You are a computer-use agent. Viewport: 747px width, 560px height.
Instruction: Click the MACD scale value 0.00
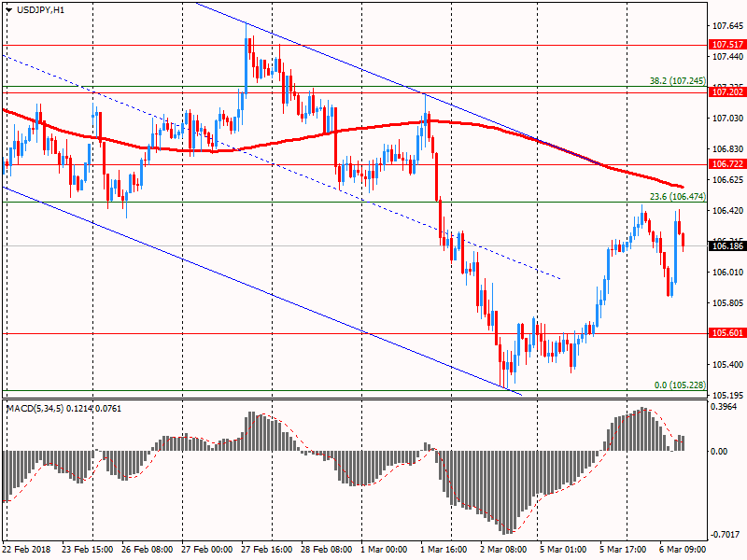(x=719, y=451)
